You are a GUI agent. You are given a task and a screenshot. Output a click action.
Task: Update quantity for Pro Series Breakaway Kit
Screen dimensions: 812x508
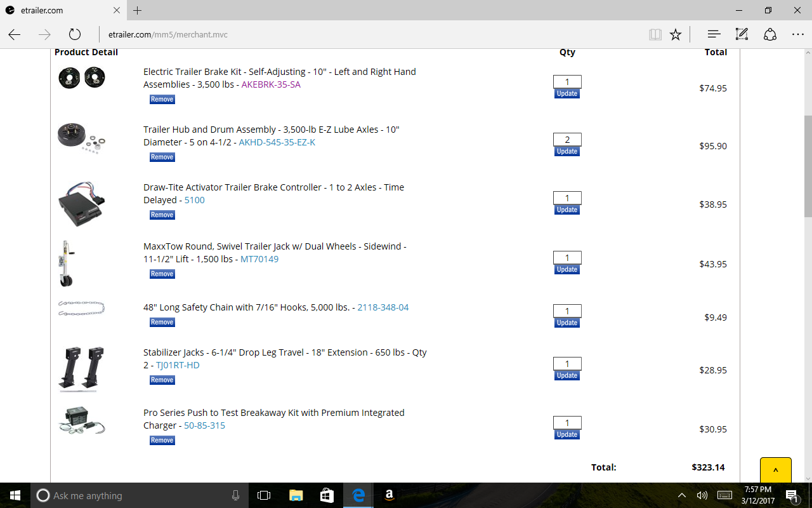[x=567, y=434]
